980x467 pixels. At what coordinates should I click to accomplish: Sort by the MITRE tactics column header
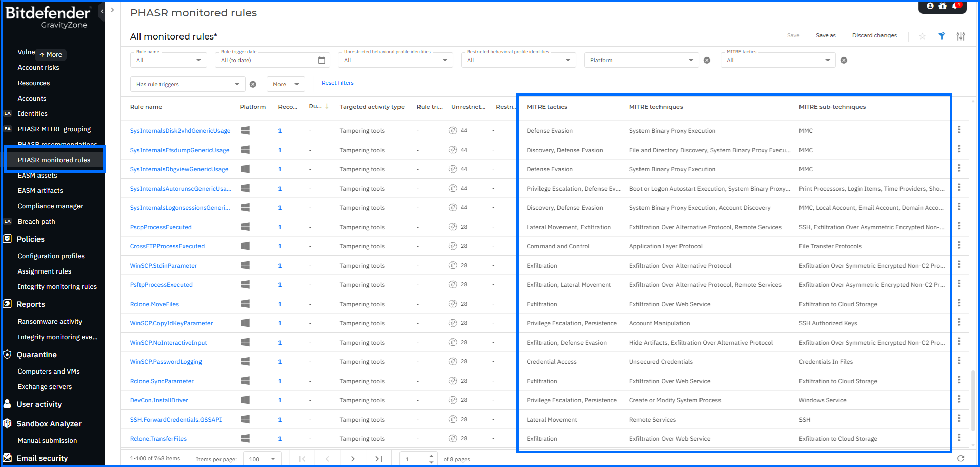(x=547, y=107)
